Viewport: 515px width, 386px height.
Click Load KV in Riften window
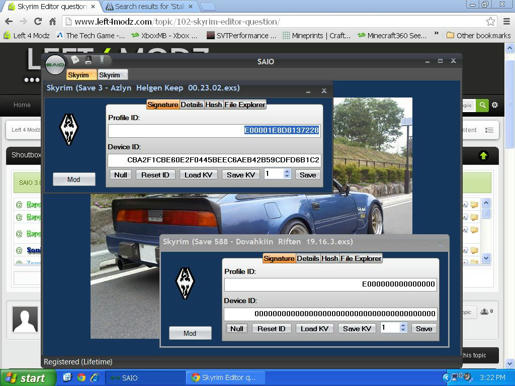tap(314, 329)
